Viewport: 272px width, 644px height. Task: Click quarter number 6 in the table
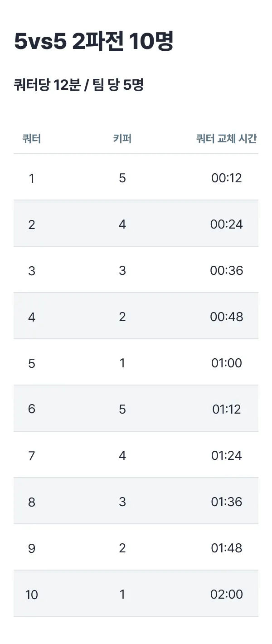click(32, 409)
